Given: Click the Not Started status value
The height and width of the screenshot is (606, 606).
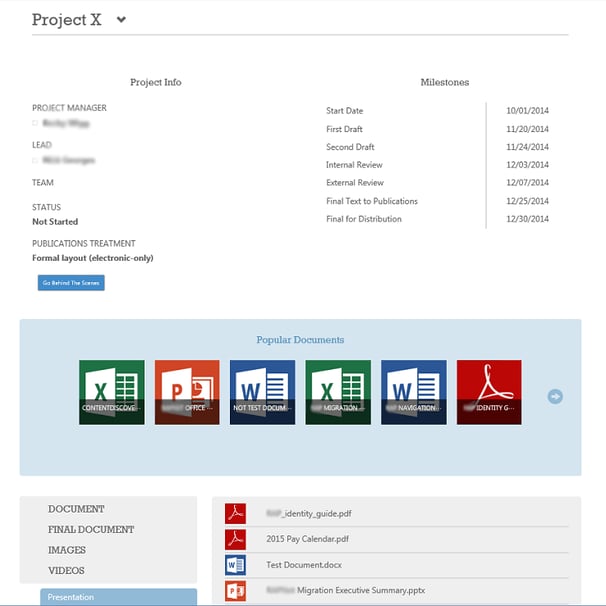Looking at the screenshot, I should [55, 222].
